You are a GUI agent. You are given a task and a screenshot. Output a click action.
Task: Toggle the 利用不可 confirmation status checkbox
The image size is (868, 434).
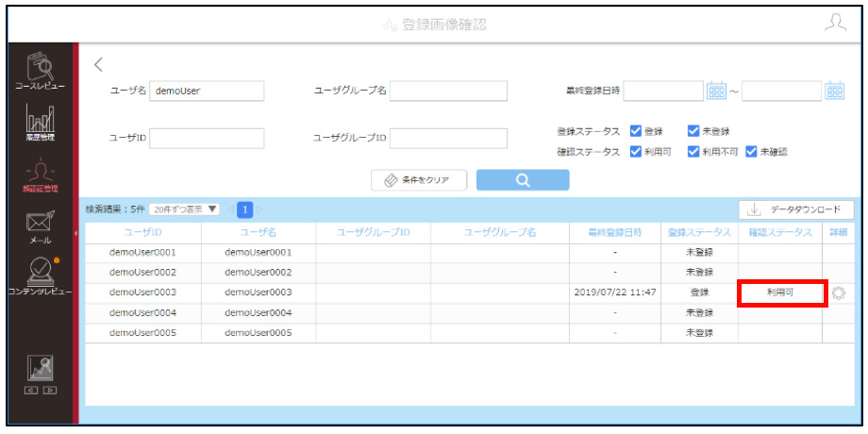coord(693,152)
